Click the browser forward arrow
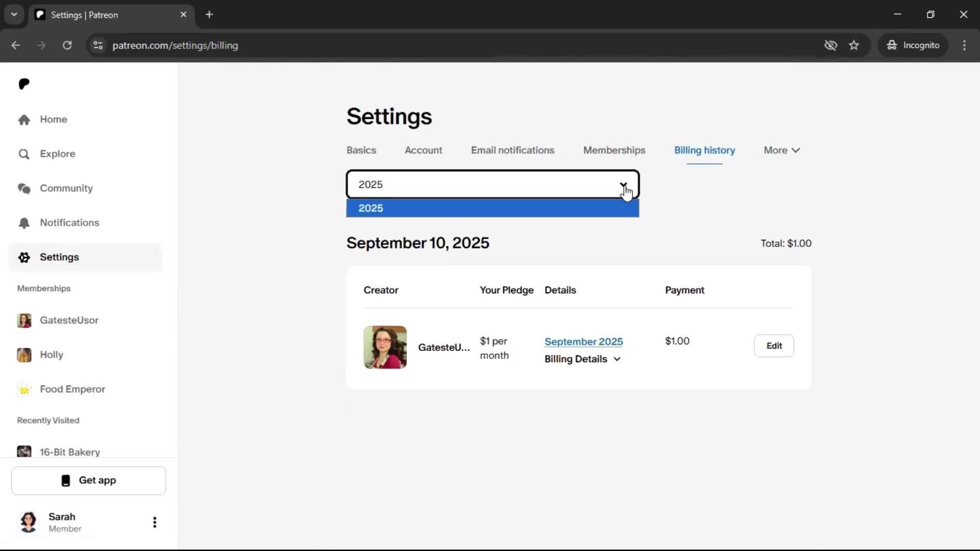 [x=41, y=45]
